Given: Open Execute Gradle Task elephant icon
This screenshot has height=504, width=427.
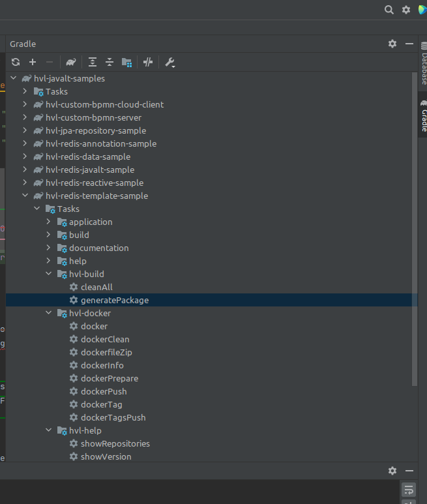Looking at the screenshot, I should 70,62.
